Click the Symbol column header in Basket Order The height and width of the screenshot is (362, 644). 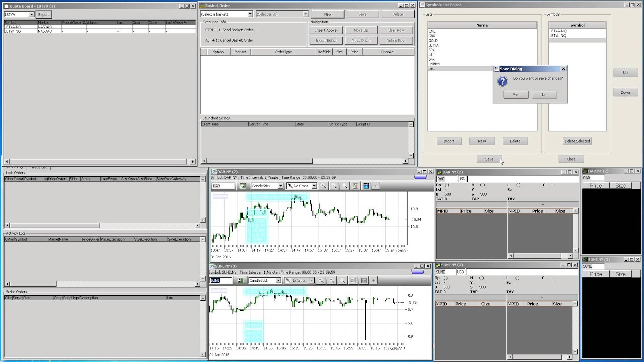click(x=219, y=52)
